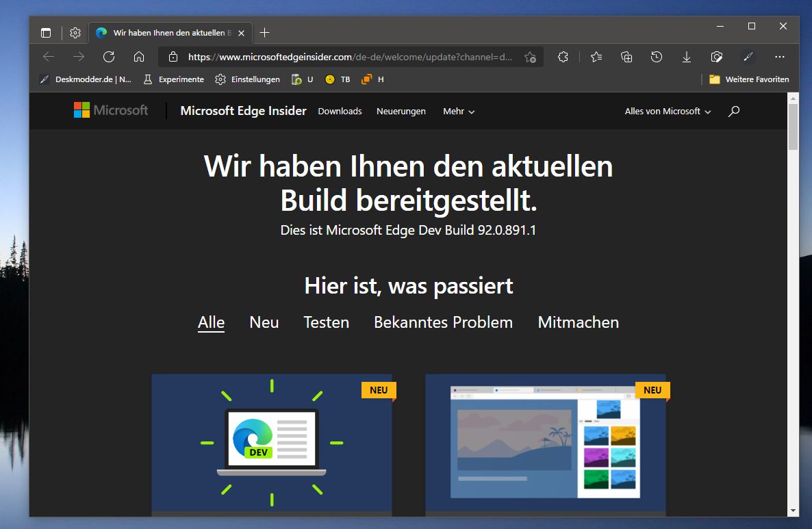Click the settings gear pinned tab
This screenshot has width=812, height=529.
click(x=75, y=33)
